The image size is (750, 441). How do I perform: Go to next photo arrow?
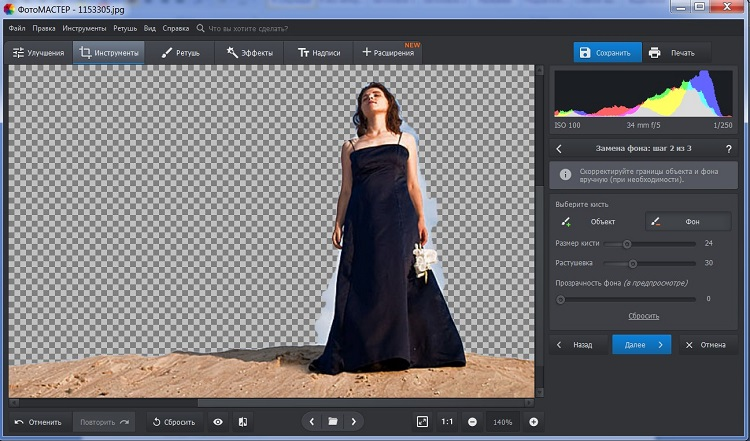tap(353, 422)
